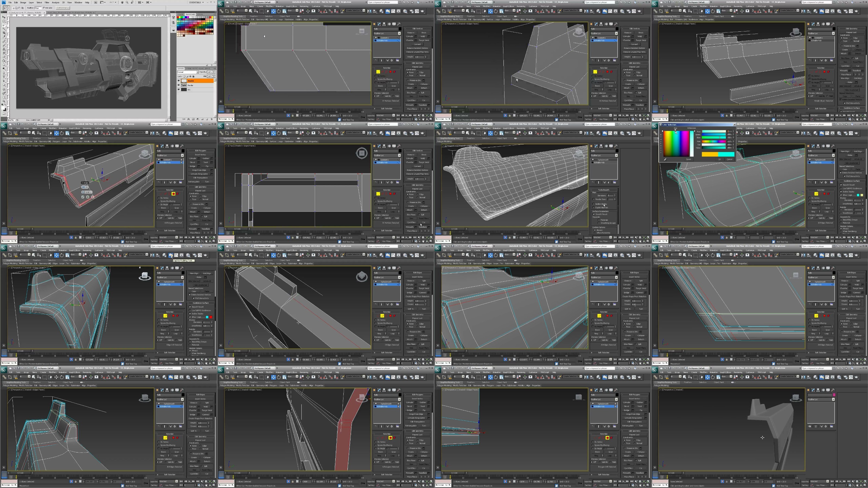Select the Clone Stamp tool in Photoshop
The width and height of the screenshot is (868, 488).
[x=4, y=49]
